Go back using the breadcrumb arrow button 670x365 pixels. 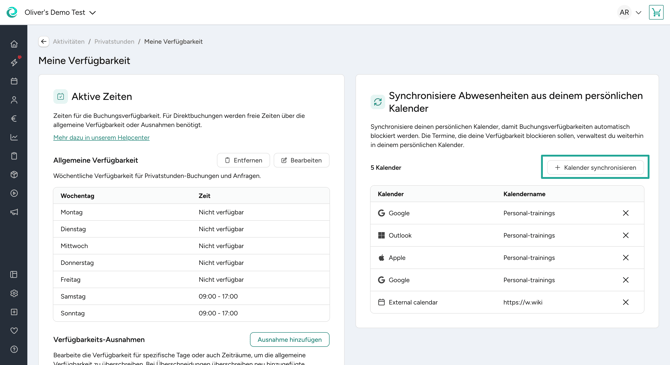(44, 41)
